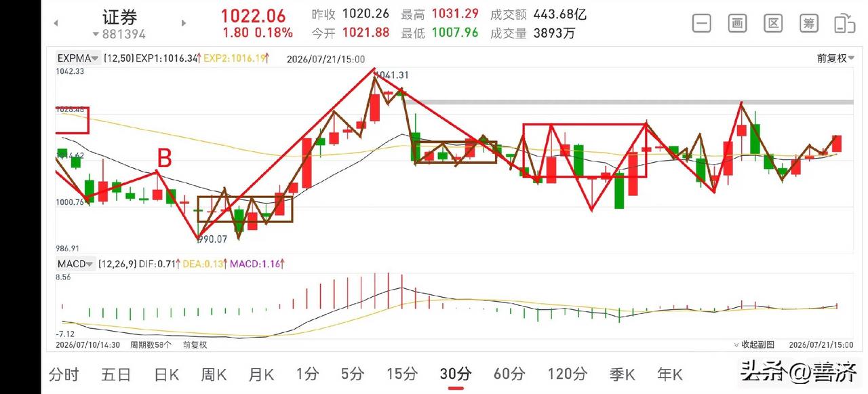
Task: Tap the rotate screen icon at top right
Action: click(844, 23)
